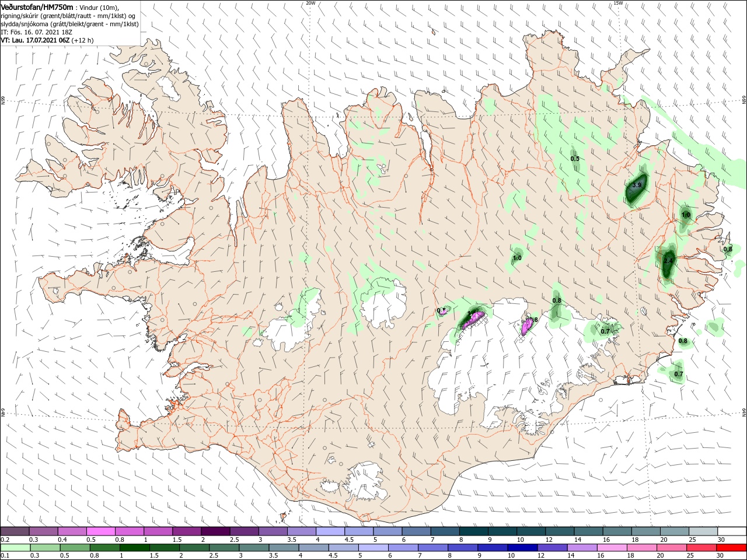This screenshot has width=747, height=560.
Task: Click the 0.5 rainfall label in northeast Iceland
Action: click(x=575, y=159)
